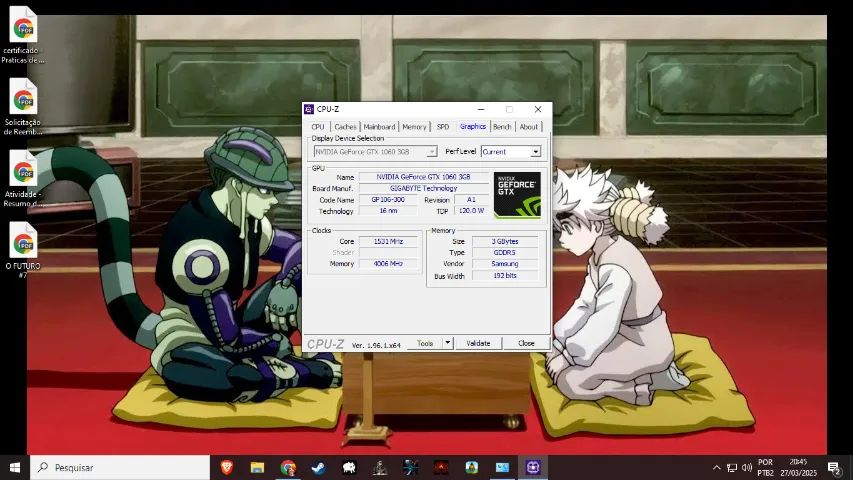
Task: Expand the Tools dropdown arrow
Action: pos(446,343)
